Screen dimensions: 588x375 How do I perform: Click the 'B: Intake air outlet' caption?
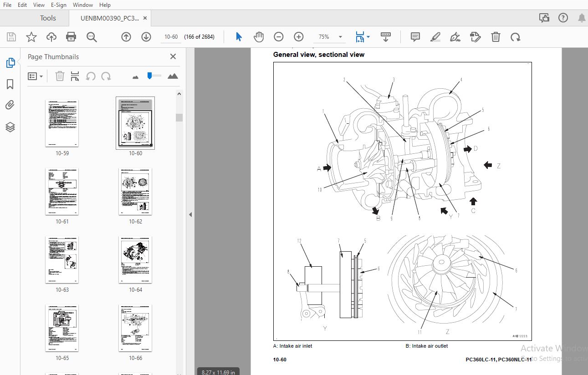tap(427, 346)
